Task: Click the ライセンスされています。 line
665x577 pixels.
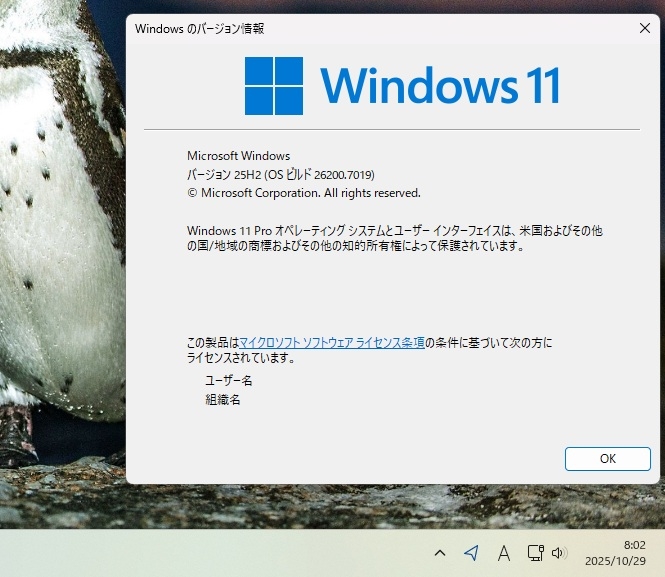Action: 241,358
